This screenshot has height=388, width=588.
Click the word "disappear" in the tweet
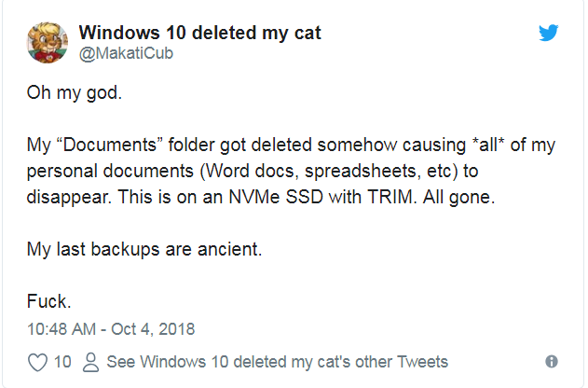tap(64, 198)
